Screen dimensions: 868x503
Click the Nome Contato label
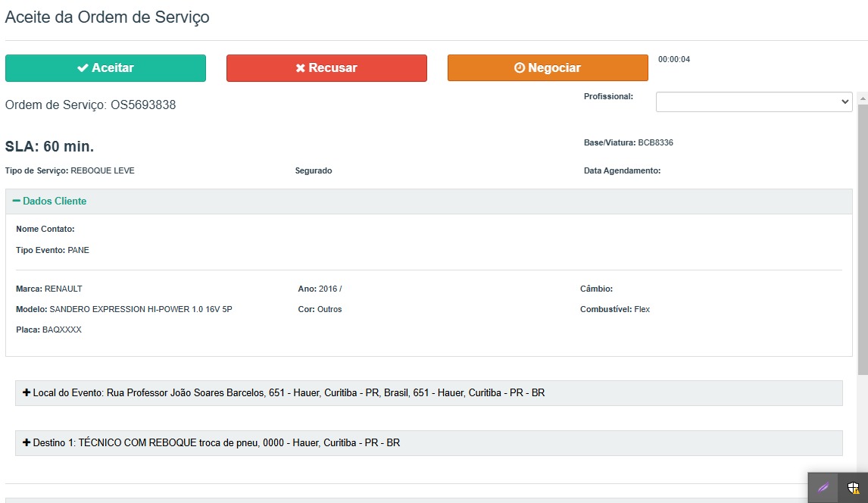[45, 229]
